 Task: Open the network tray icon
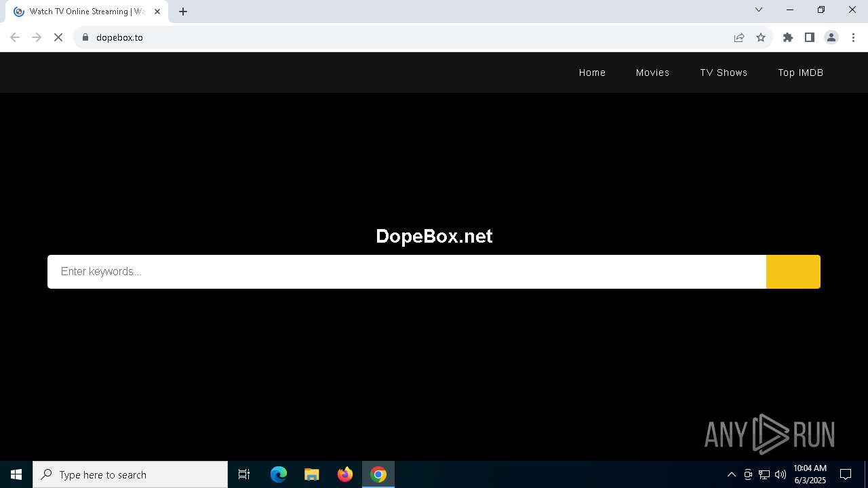click(764, 474)
